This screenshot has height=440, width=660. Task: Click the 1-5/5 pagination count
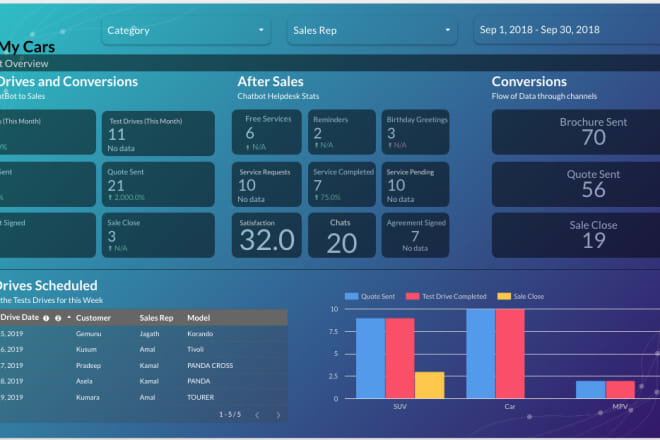230,415
